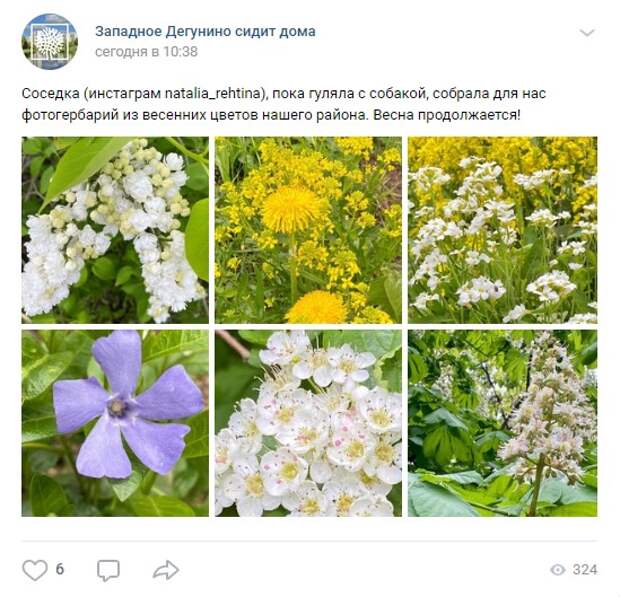Open the post timestamp сегодня в 10:38
The image size is (620, 597).
pyautogui.click(x=146, y=51)
